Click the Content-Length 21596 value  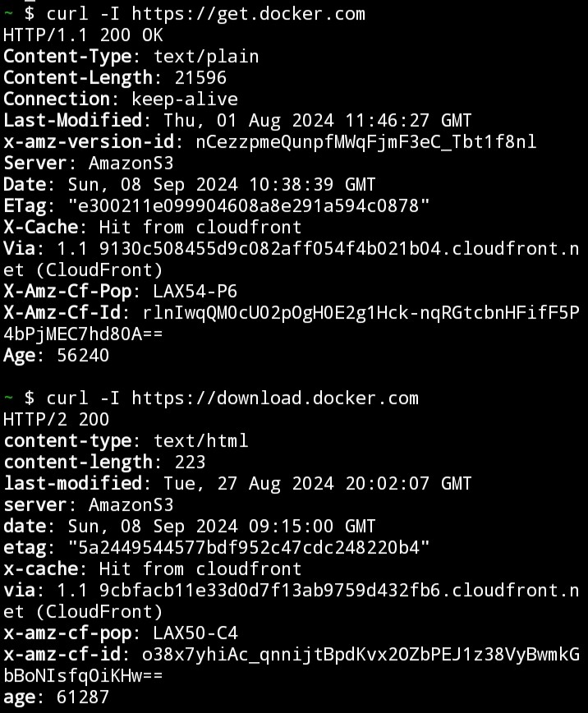pos(200,78)
